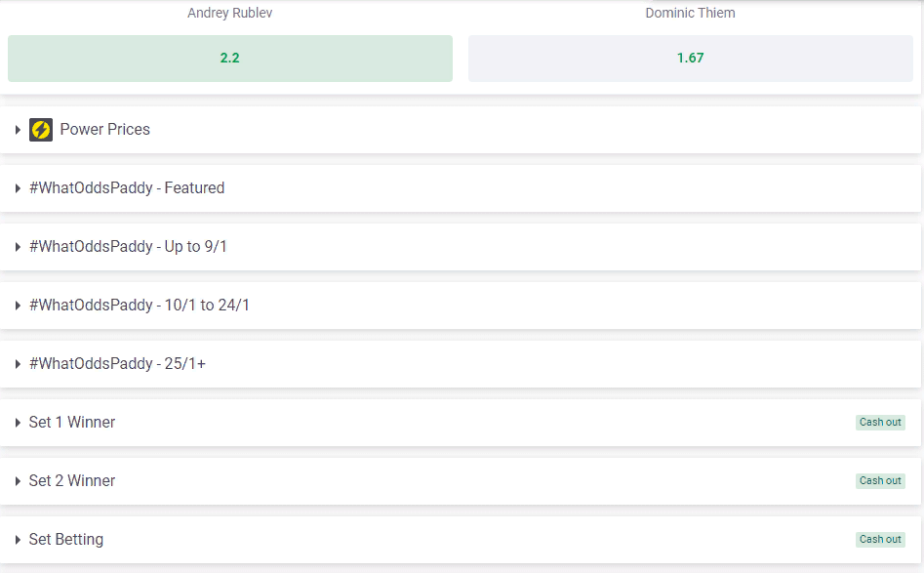Click the Power Prices lightning bolt icon
924x573 pixels.
click(x=41, y=130)
